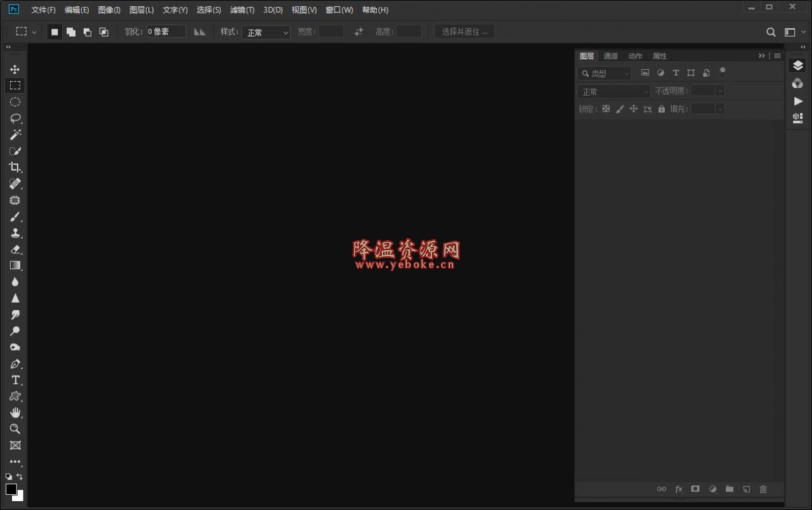Open the Style dropdown showing 正常
Screen dimensions: 812x510
pos(266,32)
